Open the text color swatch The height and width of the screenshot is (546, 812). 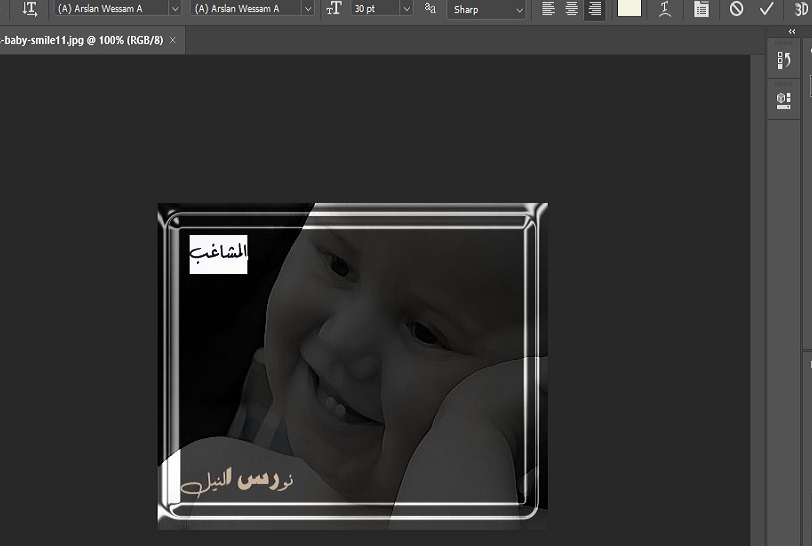(629, 9)
